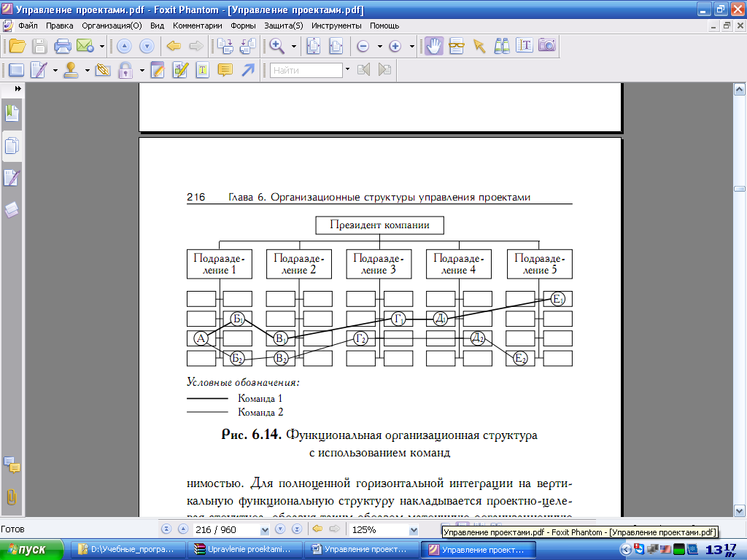The width and height of the screenshot is (747, 560).
Task: Open the Организация(O) menu
Action: pos(112,26)
